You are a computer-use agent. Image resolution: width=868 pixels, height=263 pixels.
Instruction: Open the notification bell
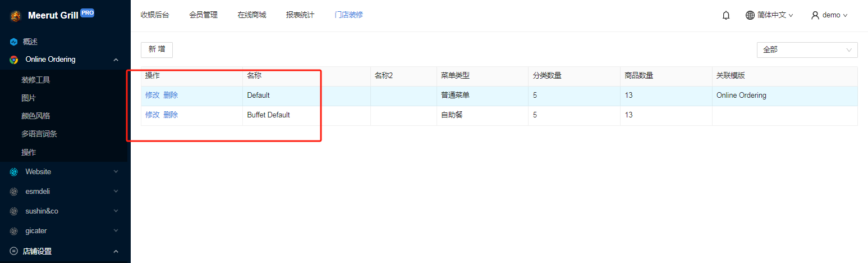click(x=726, y=15)
